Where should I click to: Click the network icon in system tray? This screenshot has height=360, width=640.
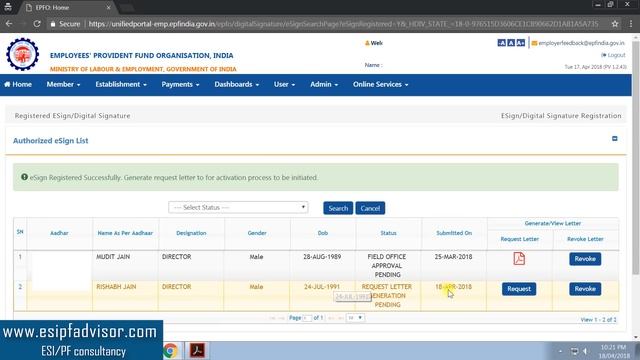(574, 351)
